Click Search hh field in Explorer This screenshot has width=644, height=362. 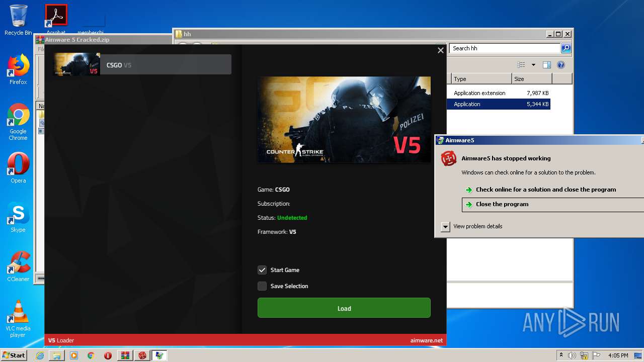[505, 48]
